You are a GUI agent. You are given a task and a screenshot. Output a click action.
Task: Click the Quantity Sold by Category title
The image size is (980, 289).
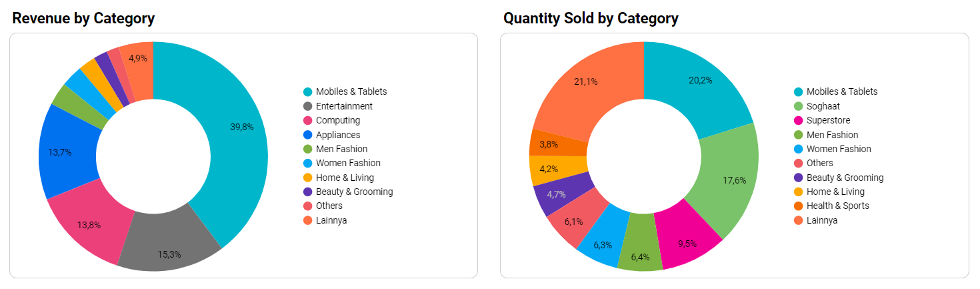(591, 19)
